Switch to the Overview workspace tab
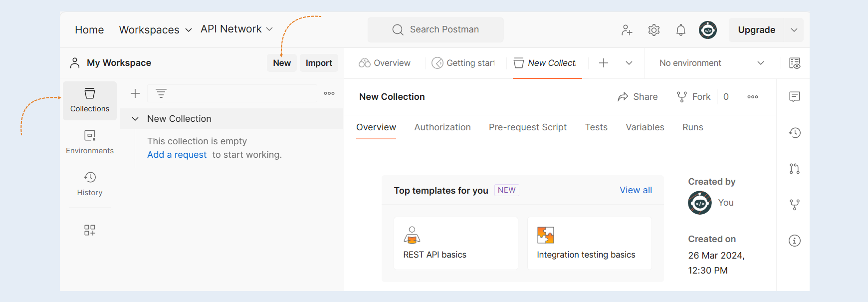Viewport: 868px width, 302px height. tap(385, 63)
